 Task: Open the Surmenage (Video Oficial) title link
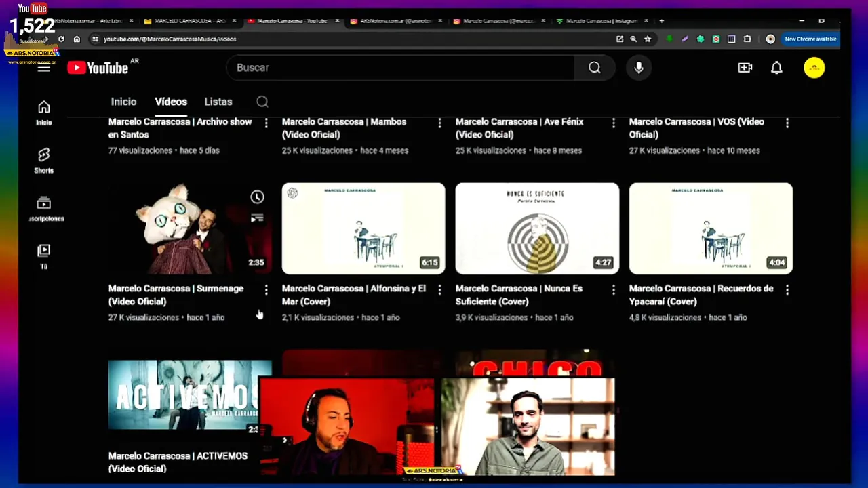pyautogui.click(x=176, y=295)
